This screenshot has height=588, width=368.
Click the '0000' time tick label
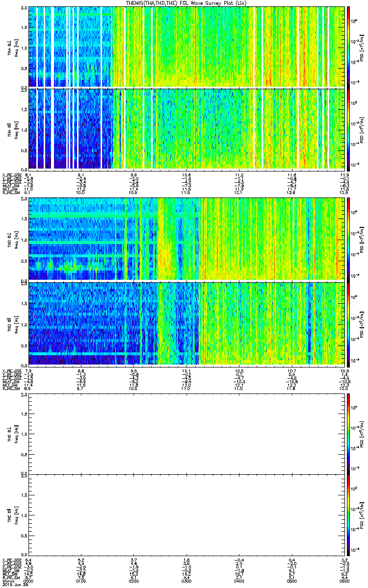29,581
